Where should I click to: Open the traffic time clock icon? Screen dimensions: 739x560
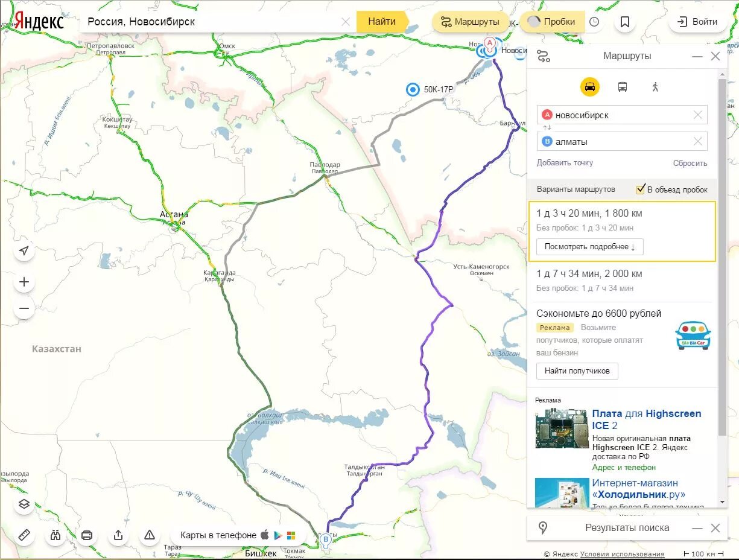594,22
